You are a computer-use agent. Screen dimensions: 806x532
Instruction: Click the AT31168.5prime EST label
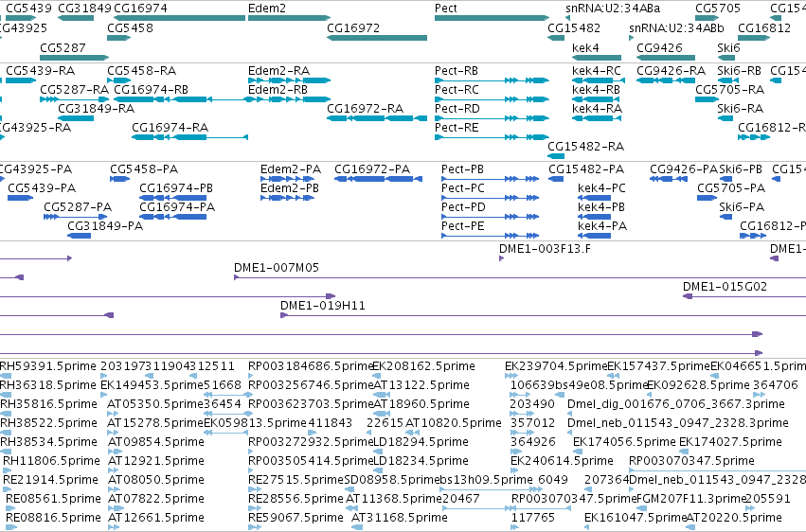pos(400,518)
